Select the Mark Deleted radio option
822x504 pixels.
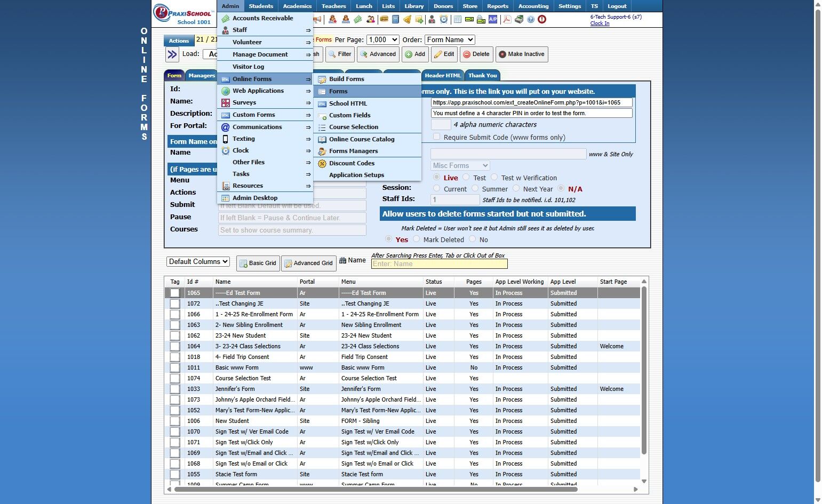point(417,239)
